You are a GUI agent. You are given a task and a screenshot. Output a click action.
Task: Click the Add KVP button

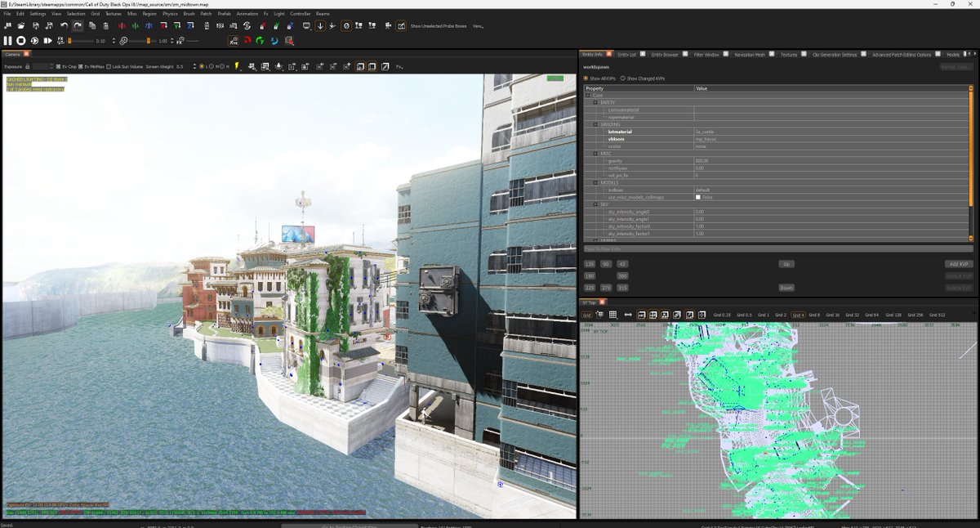point(959,264)
